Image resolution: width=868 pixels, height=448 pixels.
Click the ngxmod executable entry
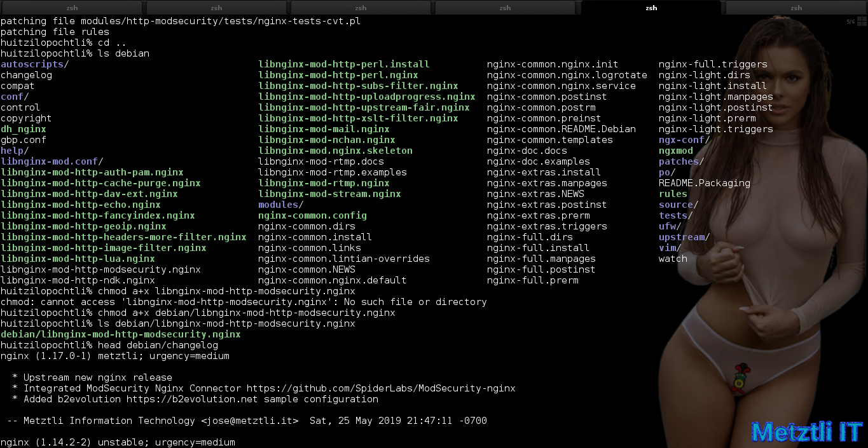click(676, 151)
